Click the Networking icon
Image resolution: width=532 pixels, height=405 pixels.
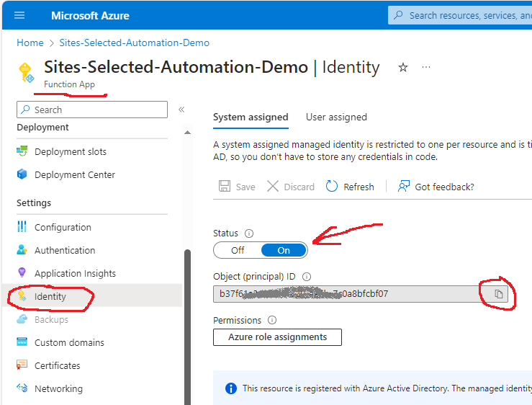point(22,388)
